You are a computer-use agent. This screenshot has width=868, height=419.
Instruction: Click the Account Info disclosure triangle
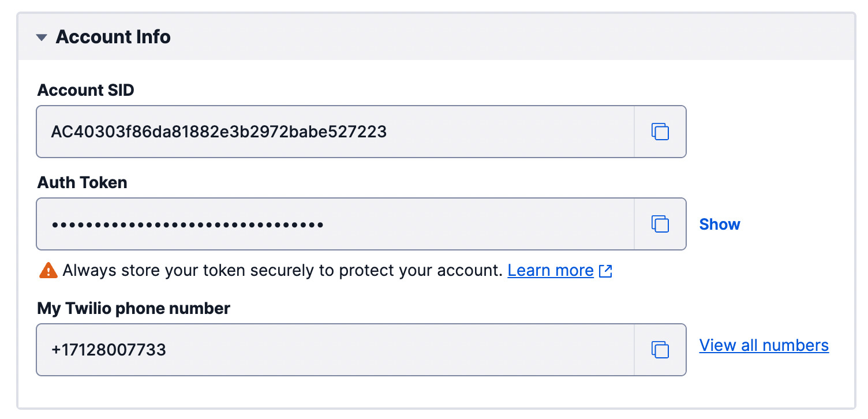(41, 36)
